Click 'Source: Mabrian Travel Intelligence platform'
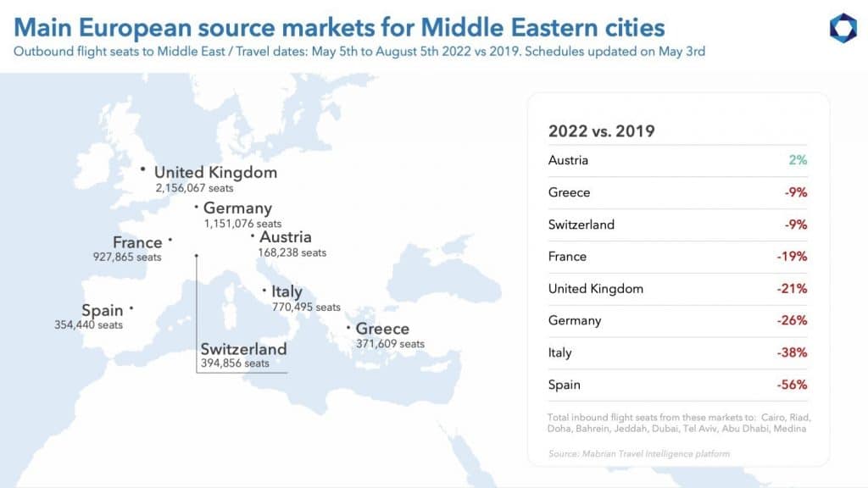This screenshot has width=868, height=488. tap(639, 454)
